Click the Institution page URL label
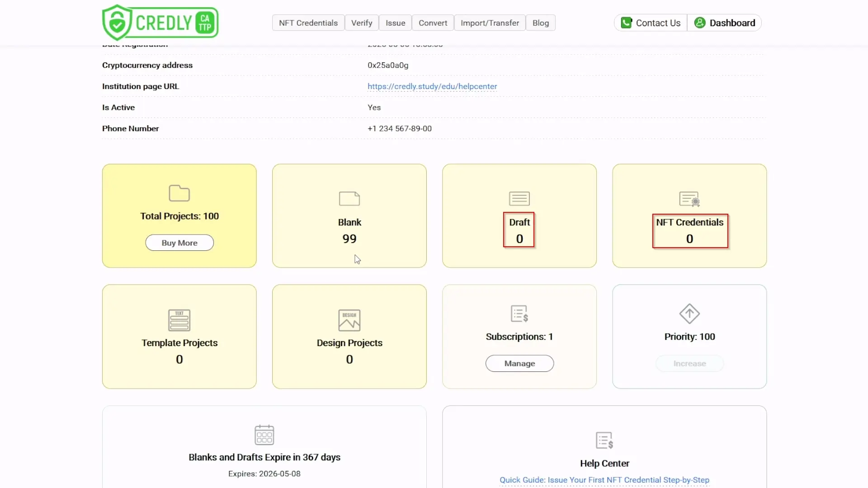This screenshot has height=488, width=868. [x=141, y=86]
